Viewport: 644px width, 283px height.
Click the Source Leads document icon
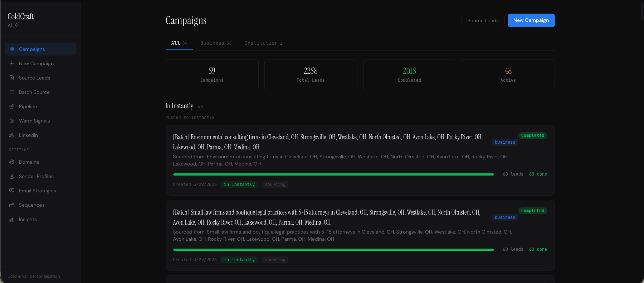pyautogui.click(x=12, y=78)
